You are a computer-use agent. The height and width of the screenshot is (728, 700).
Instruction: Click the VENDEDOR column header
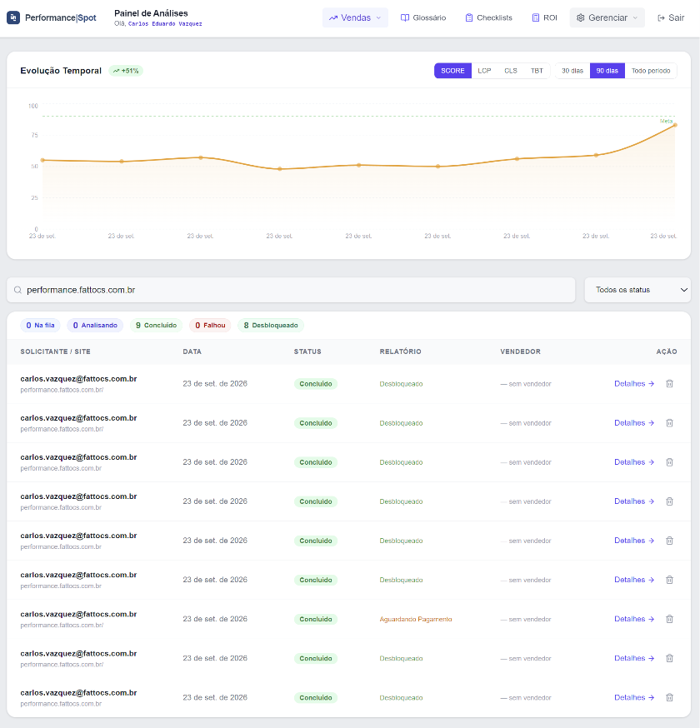pos(520,352)
